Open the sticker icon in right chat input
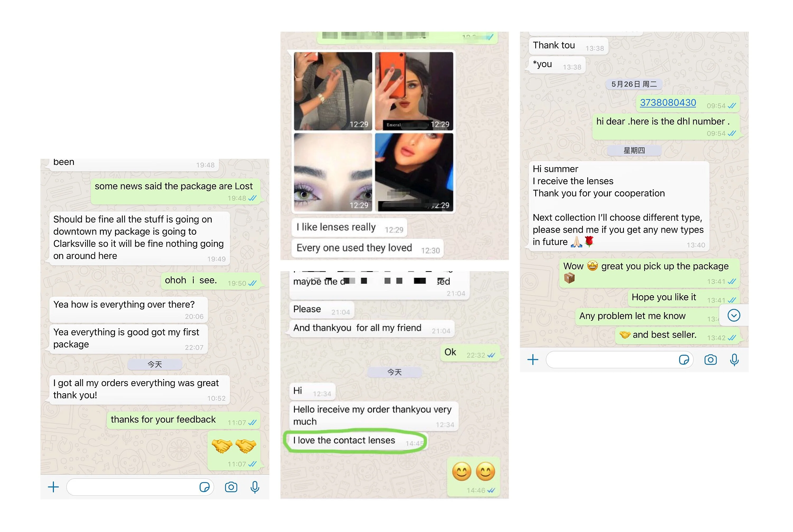The width and height of the screenshot is (793, 532). pos(684,360)
